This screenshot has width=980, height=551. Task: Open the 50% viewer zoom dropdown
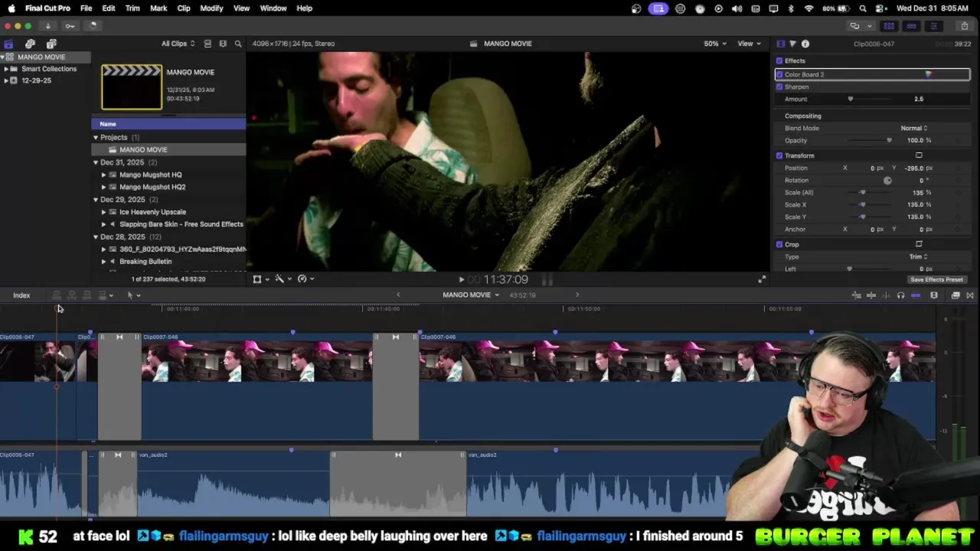tap(715, 44)
